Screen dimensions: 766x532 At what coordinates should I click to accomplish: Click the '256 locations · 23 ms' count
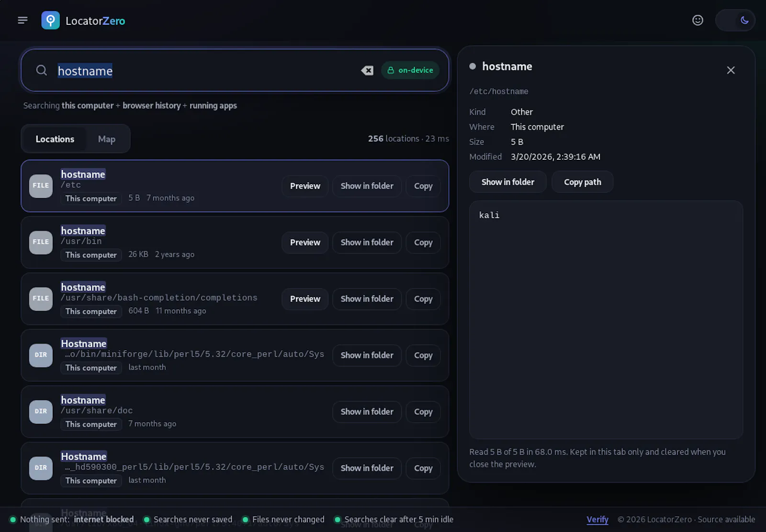408,139
